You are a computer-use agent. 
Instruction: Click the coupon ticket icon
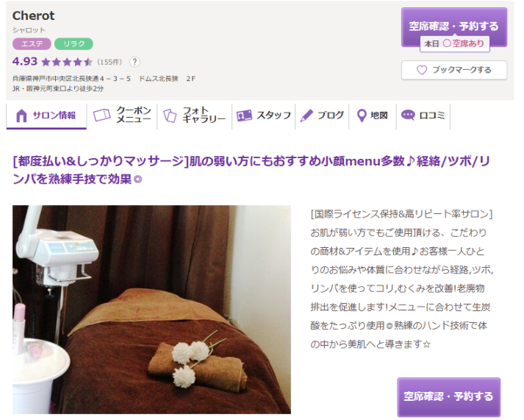pos(101,115)
